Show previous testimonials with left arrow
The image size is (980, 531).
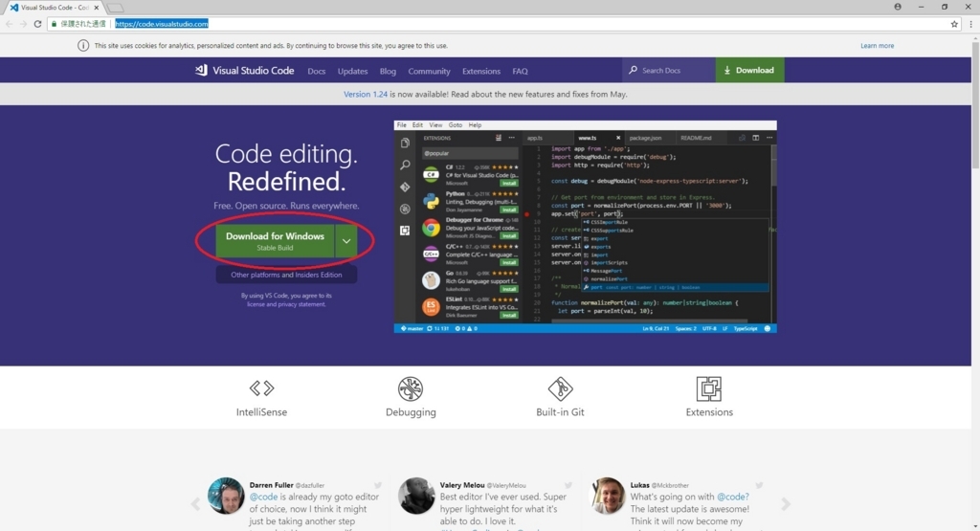[x=195, y=503]
